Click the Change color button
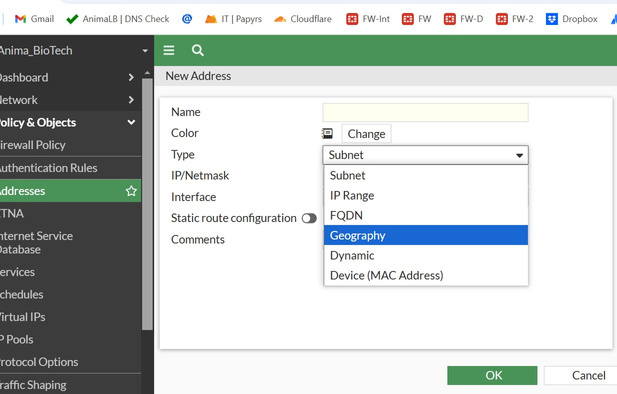 (366, 134)
